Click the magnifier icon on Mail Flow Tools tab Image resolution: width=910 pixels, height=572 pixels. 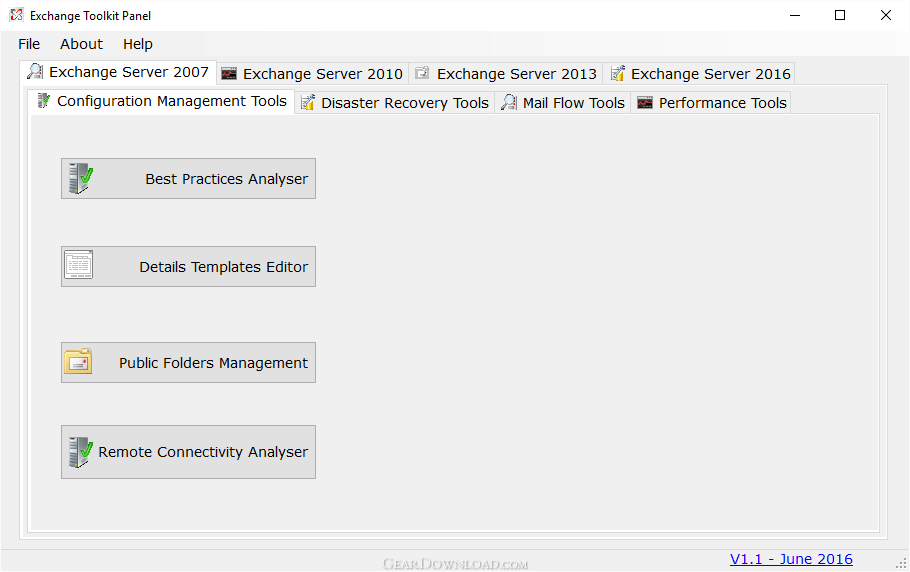pyautogui.click(x=509, y=103)
